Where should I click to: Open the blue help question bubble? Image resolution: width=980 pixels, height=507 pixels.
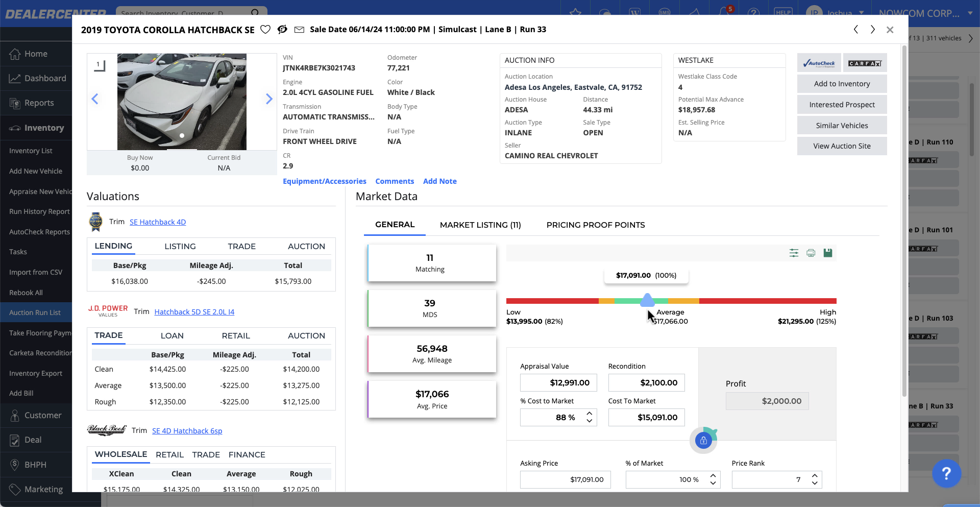(x=946, y=473)
